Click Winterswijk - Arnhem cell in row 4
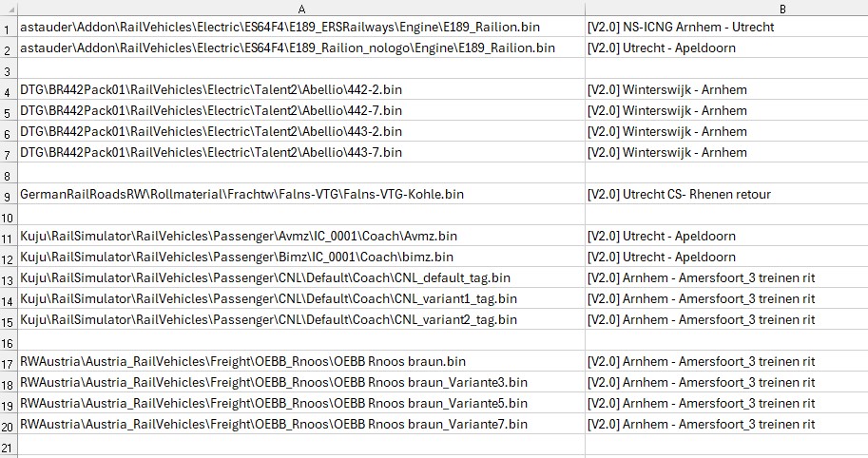This screenshot has width=868, height=458. 726,89
